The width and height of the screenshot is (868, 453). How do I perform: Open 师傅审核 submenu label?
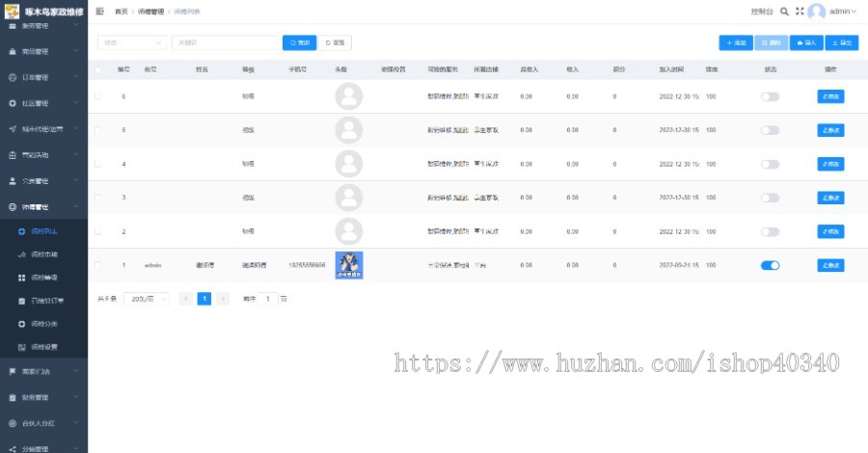[44, 254]
